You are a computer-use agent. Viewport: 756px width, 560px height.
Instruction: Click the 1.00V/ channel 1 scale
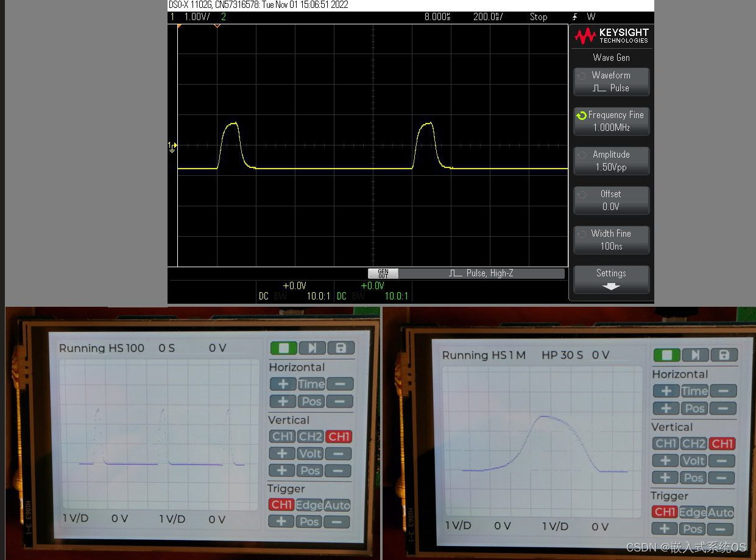(x=197, y=16)
